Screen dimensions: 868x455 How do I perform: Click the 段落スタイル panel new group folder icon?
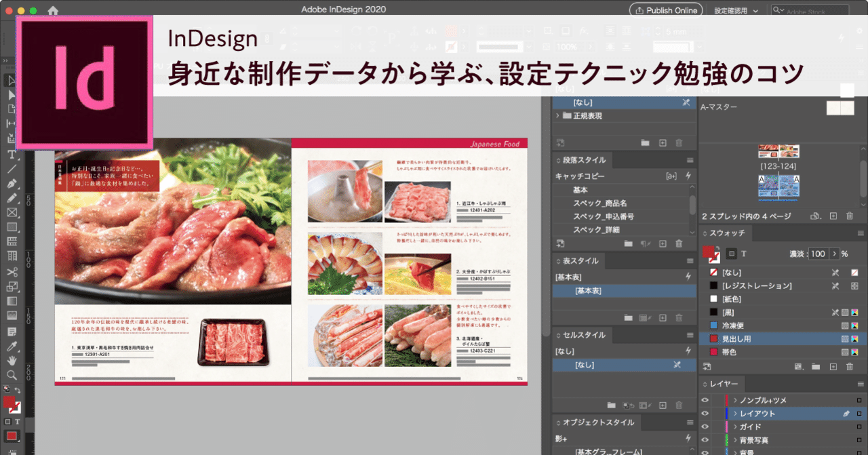coord(628,243)
